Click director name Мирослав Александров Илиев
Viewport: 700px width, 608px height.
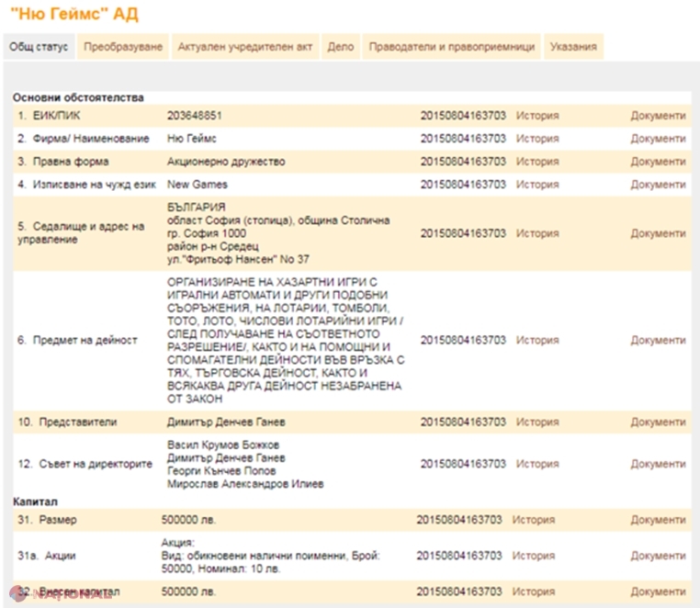(x=245, y=484)
